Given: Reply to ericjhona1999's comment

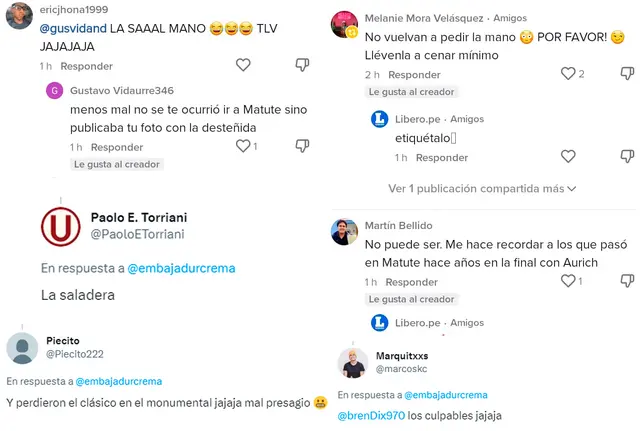Looking at the screenshot, I should pos(86,66).
